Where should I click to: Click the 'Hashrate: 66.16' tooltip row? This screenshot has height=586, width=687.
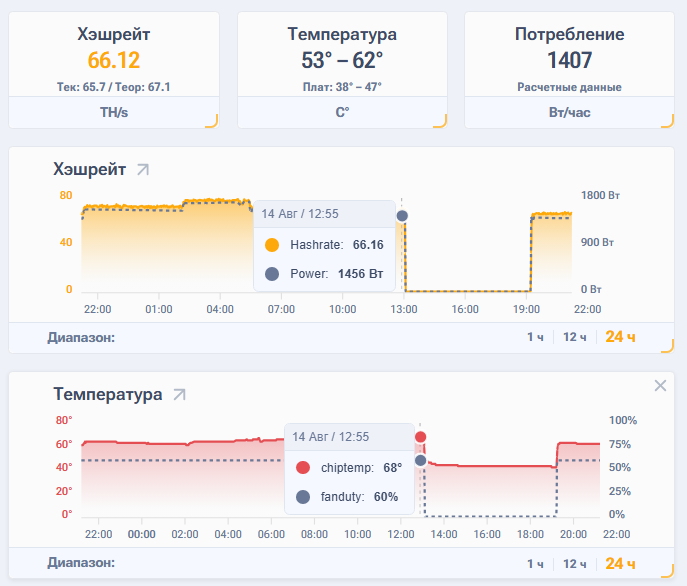[x=324, y=245]
